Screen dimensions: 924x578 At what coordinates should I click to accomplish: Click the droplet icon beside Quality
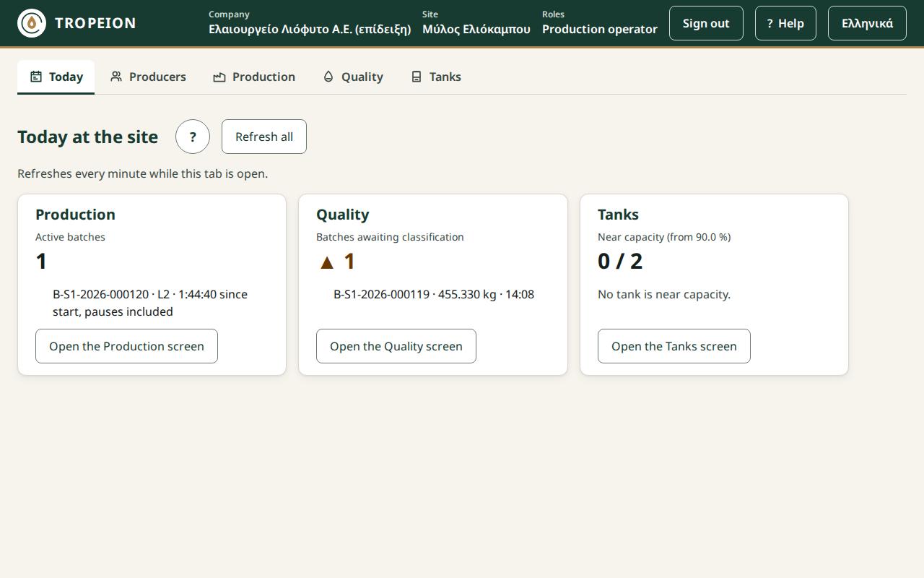point(328,77)
